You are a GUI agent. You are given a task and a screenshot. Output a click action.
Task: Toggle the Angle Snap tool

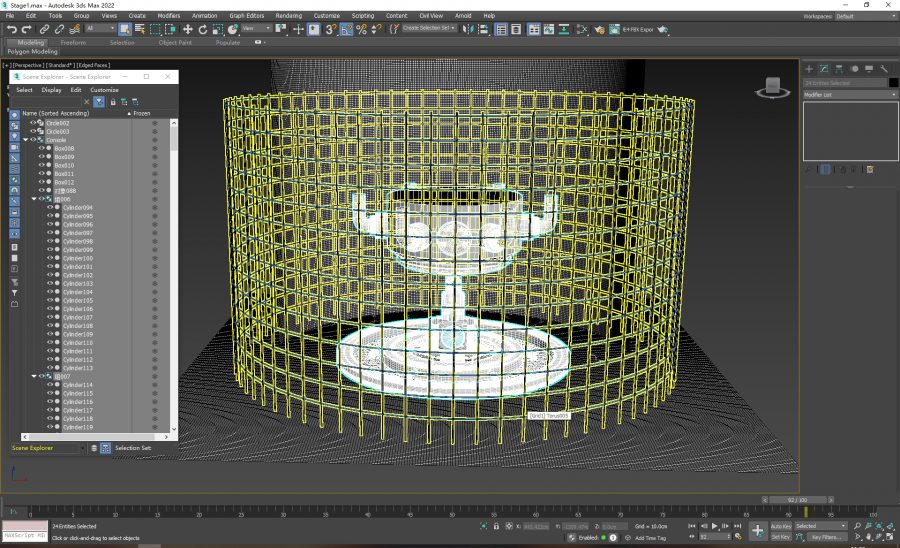click(x=346, y=29)
